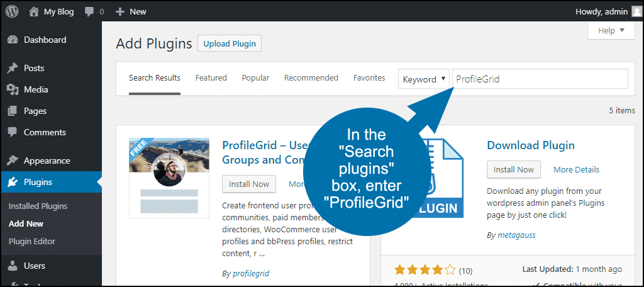The height and width of the screenshot is (287, 644).
Task: Select Add New submenu item
Action: point(26,223)
